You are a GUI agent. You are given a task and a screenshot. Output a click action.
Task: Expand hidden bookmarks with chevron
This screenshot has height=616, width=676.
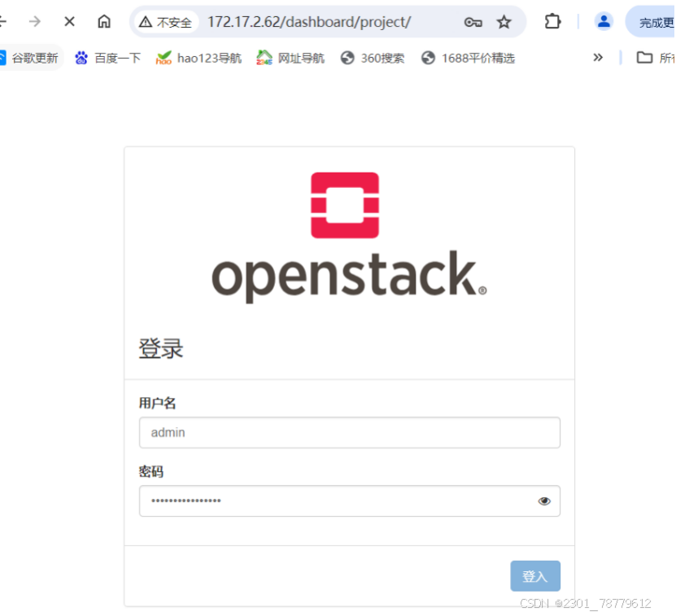point(598,58)
